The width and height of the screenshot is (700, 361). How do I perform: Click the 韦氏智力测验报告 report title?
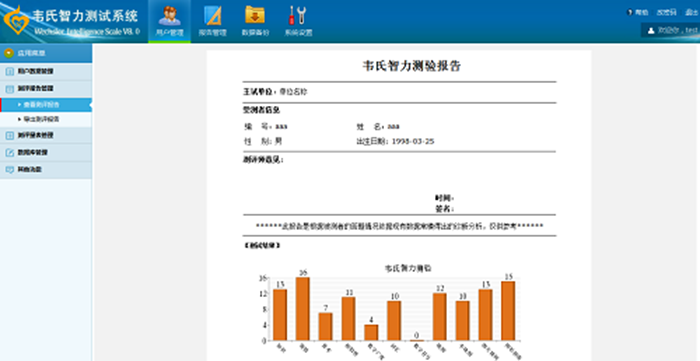[x=412, y=66]
